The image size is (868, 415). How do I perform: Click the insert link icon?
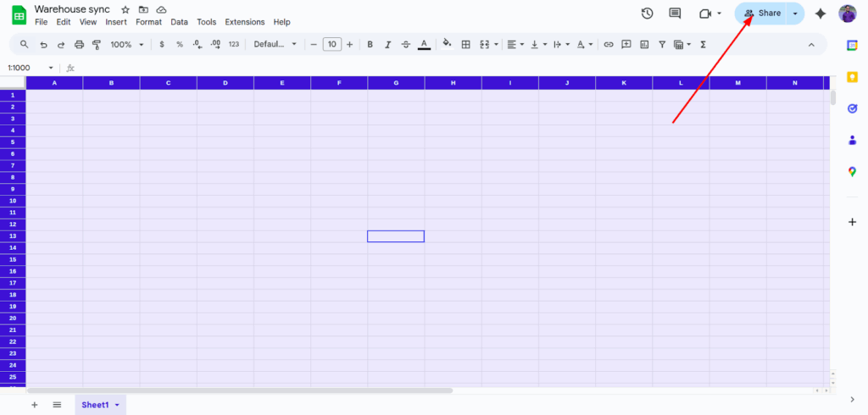(608, 44)
